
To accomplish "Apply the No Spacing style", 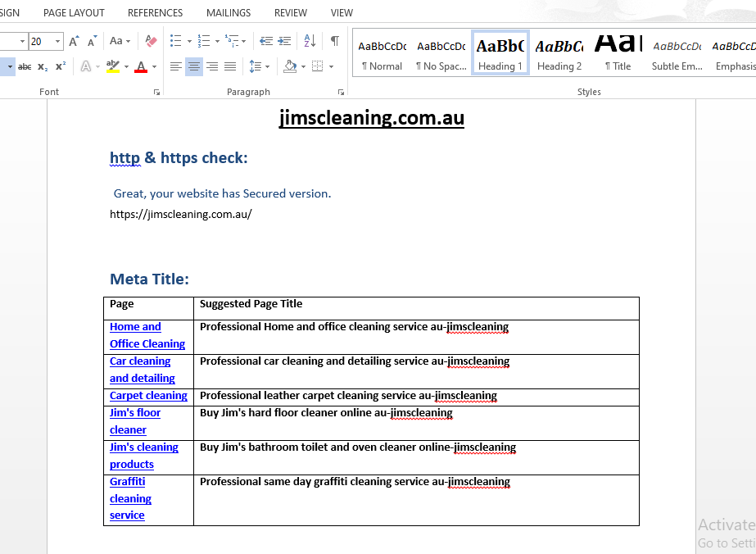I will pos(441,53).
